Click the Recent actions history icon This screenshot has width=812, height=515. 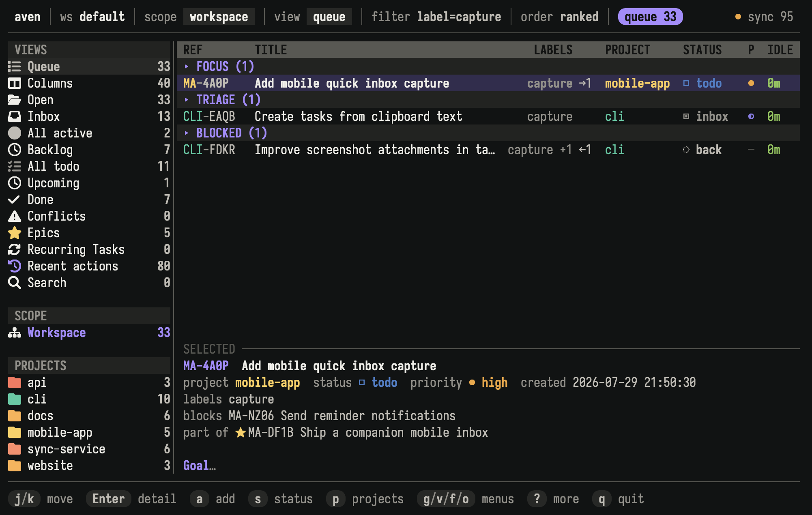pyautogui.click(x=15, y=266)
